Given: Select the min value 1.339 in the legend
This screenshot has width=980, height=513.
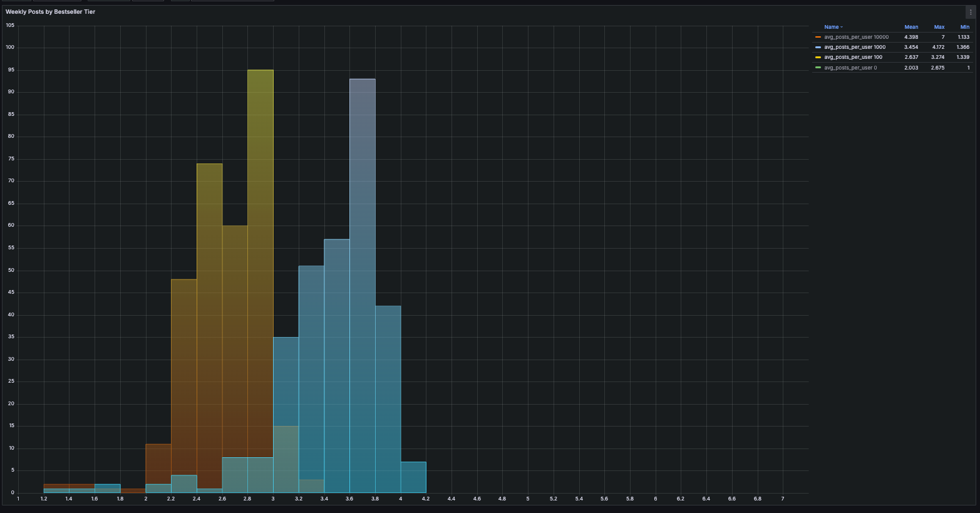Looking at the screenshot, I should tap(963, 57).
